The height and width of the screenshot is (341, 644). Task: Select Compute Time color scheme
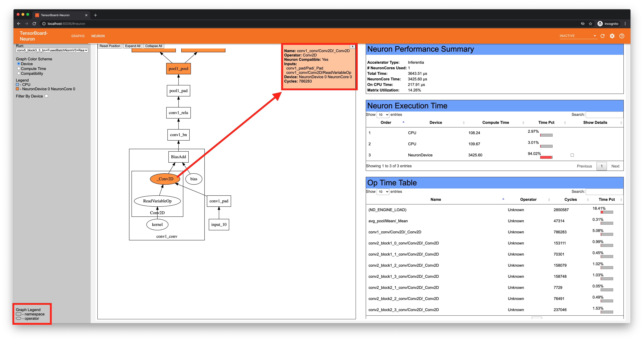[19, 69]
